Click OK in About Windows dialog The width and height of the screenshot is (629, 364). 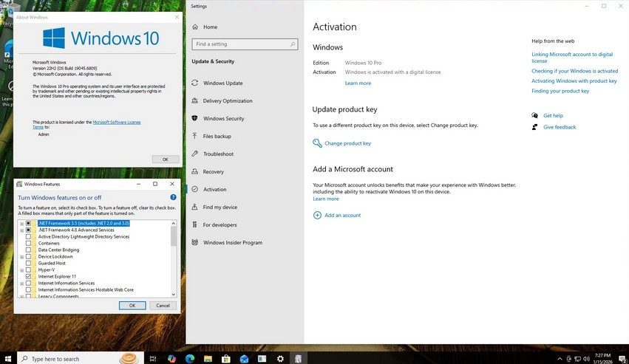tap(166, 159)
